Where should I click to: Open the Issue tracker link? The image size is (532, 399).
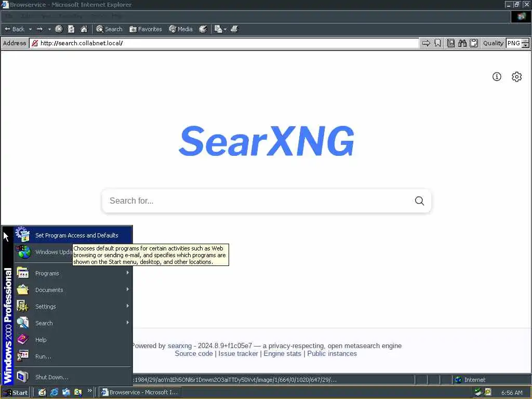[238, 353]
